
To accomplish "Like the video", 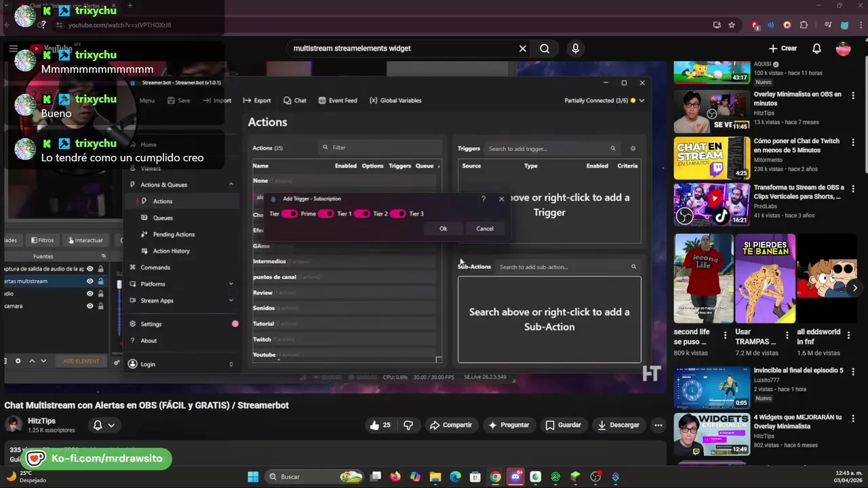I will point(380,425).
